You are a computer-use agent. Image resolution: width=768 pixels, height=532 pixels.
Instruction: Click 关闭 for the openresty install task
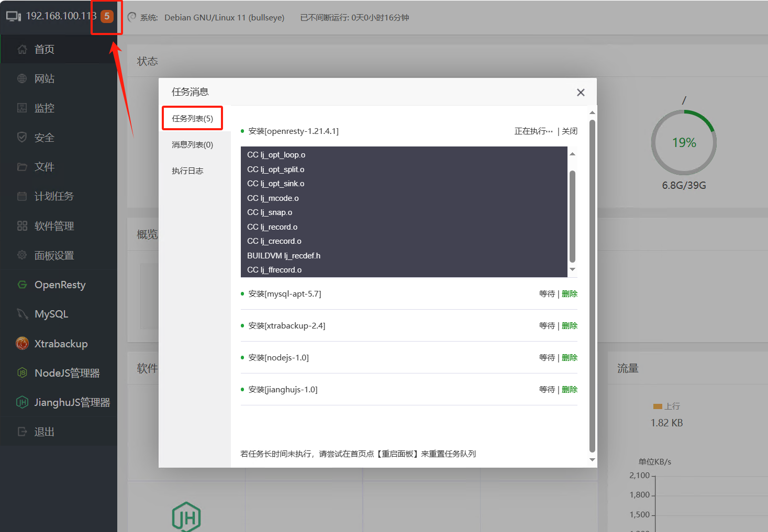570,131
